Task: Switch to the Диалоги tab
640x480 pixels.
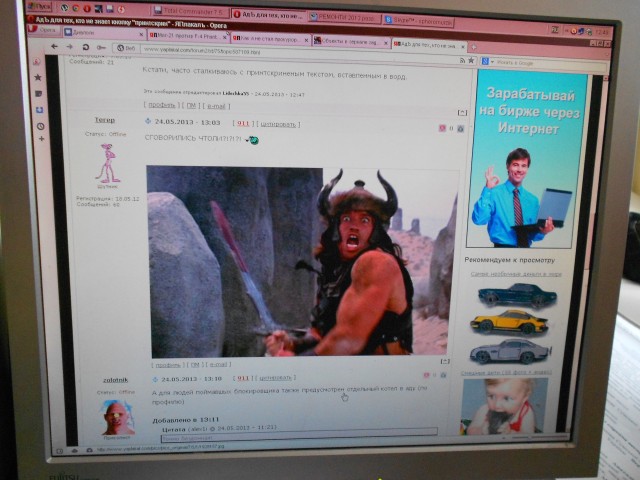Action: [x=100, y=33]
